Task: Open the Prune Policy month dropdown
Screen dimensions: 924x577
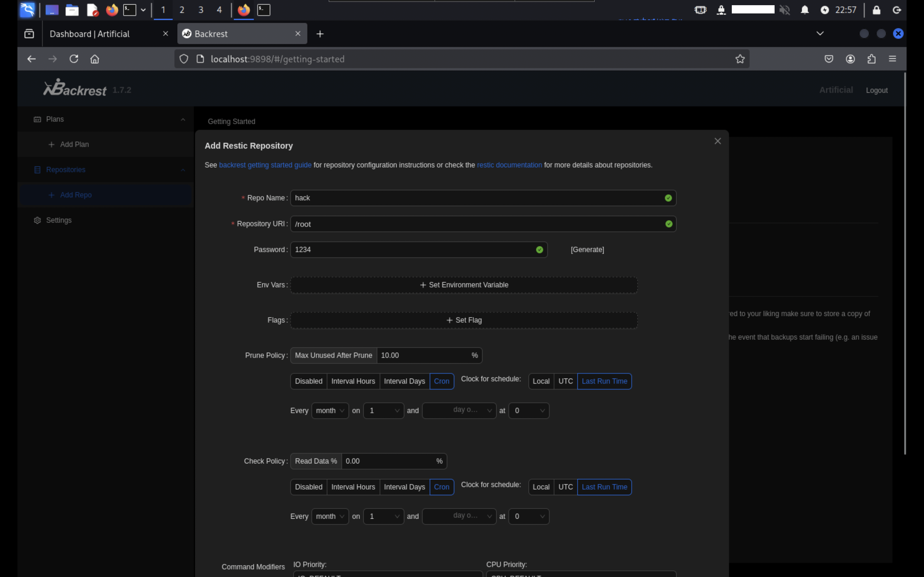Action: coord(330,411)
